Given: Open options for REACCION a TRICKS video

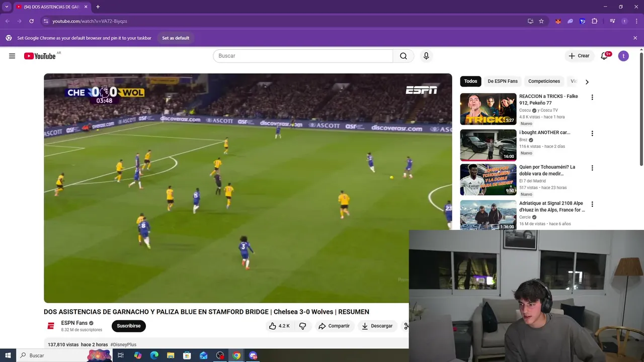Looking at the screenshot, I should [592, 97].
